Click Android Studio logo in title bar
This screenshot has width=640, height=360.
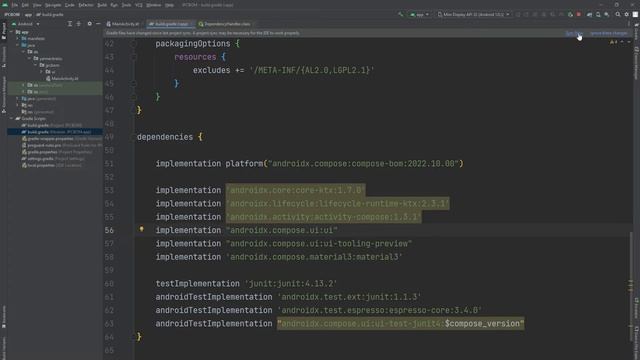[5, 5]
